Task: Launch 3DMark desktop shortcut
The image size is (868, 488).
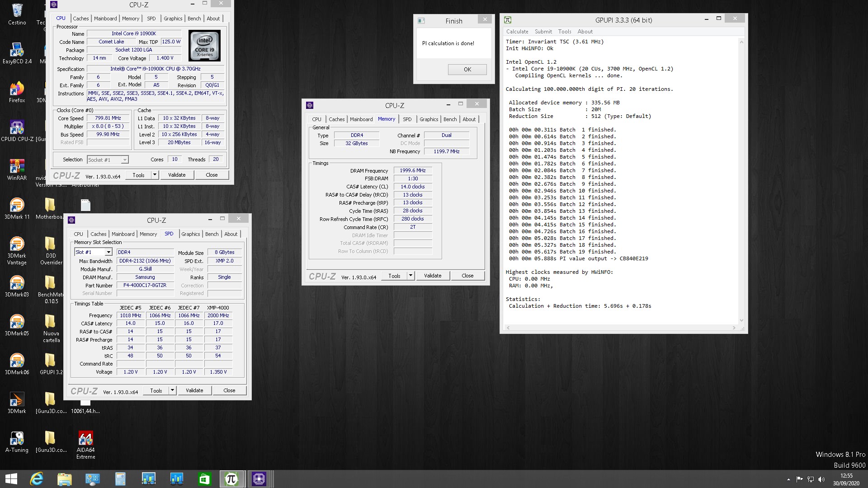Action: [17, 403]
